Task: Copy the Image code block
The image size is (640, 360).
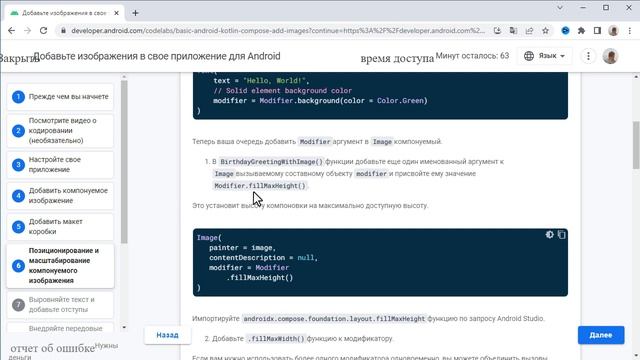Action: point(562,234)
